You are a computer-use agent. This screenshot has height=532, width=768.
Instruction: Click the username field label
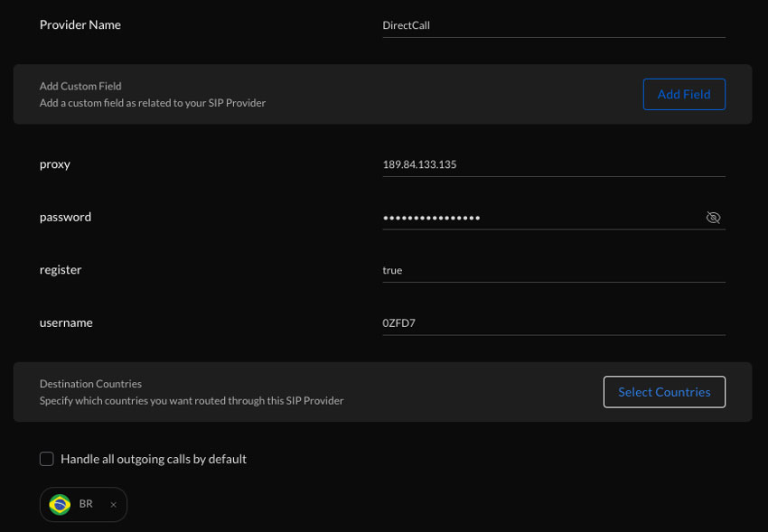[66, 323]
